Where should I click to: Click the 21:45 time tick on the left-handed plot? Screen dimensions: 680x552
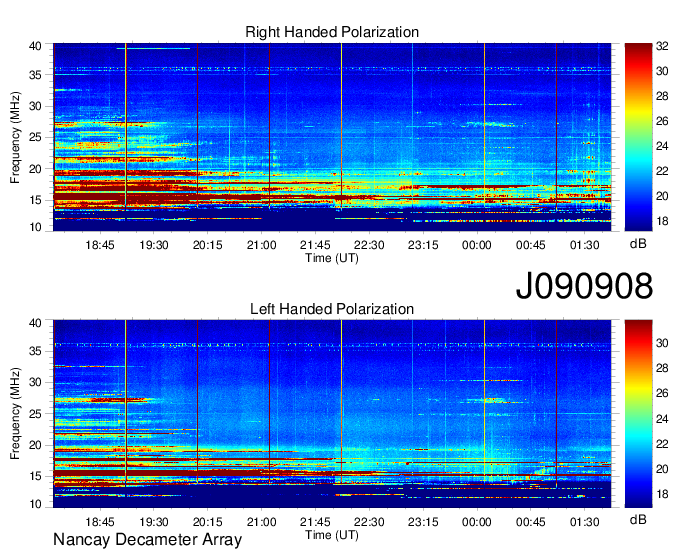coord(315,522)
